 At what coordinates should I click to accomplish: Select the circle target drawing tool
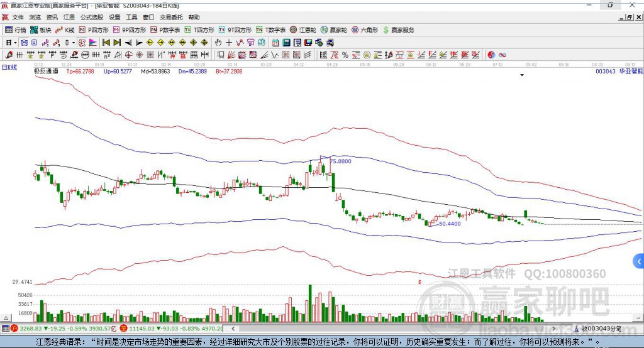[x=128, y=55]
